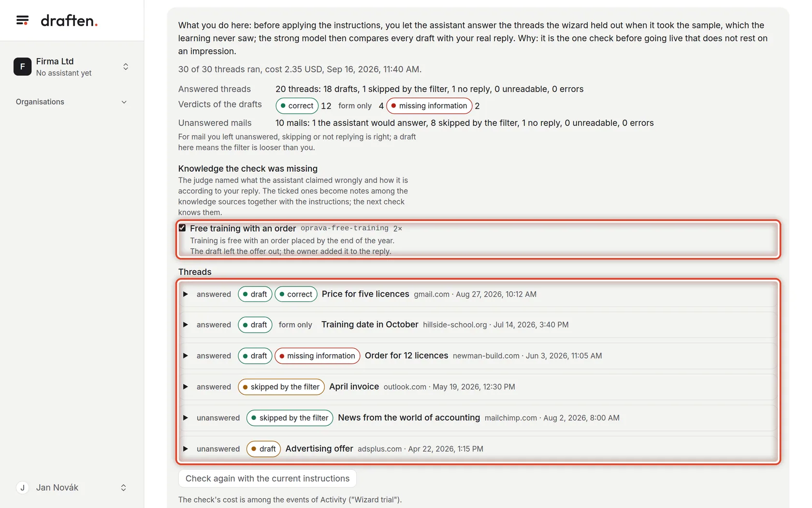Click the correct badge in Verdicts of the drafts

click(x=297, y=105)
